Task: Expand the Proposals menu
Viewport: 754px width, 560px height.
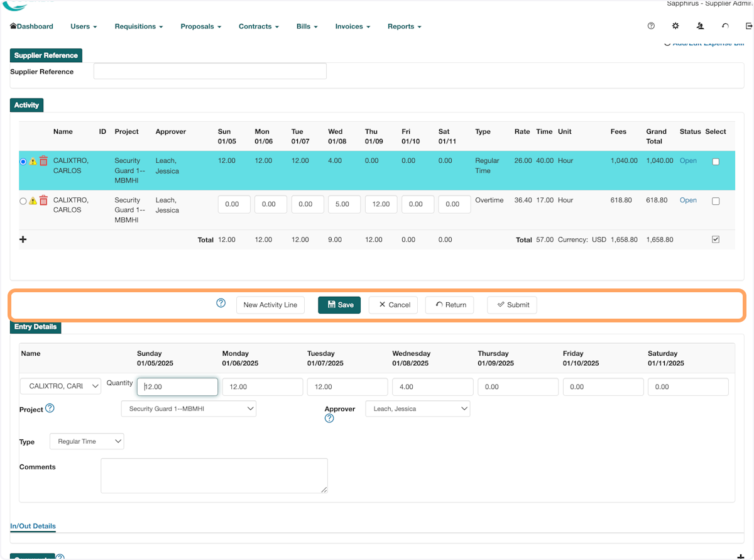Action: coord(201,26)
